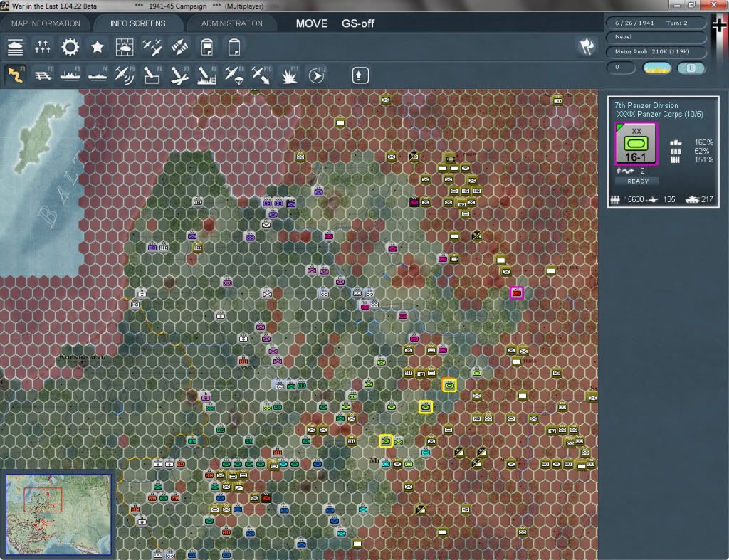Click the weather indicator blue-yellow pill

click(x=657, y=68)
